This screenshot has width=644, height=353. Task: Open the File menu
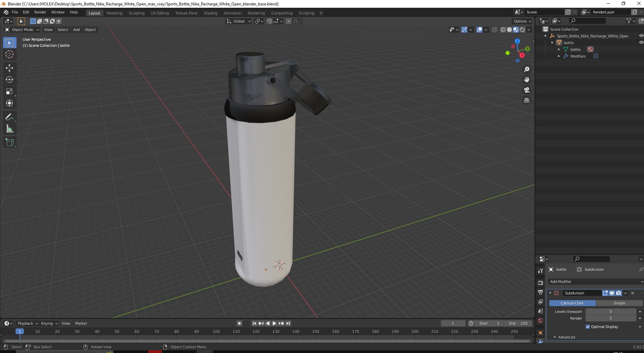click(x=15, y=12)
